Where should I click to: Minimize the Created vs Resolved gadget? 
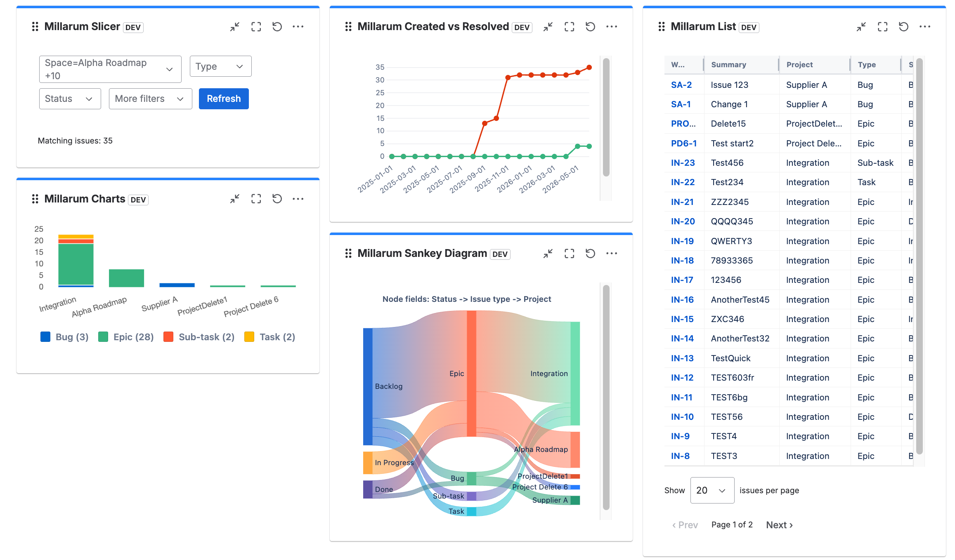548,27
